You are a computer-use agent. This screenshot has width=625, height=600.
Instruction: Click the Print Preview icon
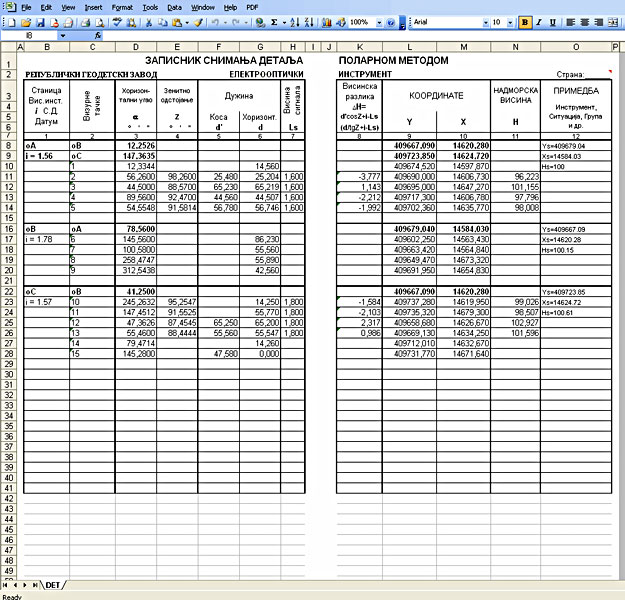point(99,21)
